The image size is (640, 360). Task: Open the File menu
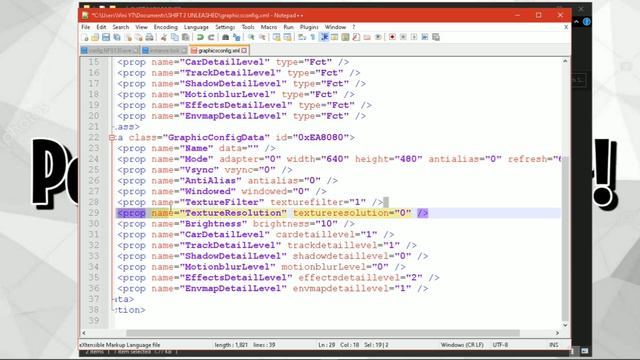[x=86, y=27]
